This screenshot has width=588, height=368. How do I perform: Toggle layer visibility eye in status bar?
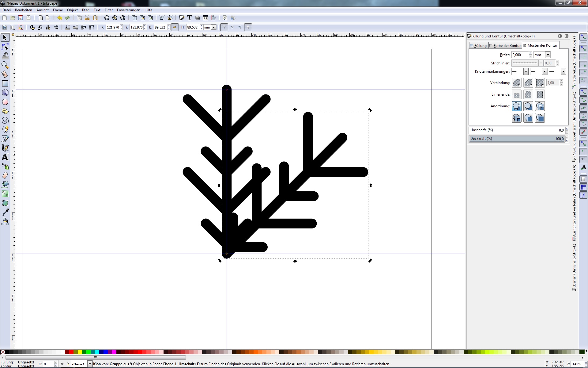click(62, 364)
